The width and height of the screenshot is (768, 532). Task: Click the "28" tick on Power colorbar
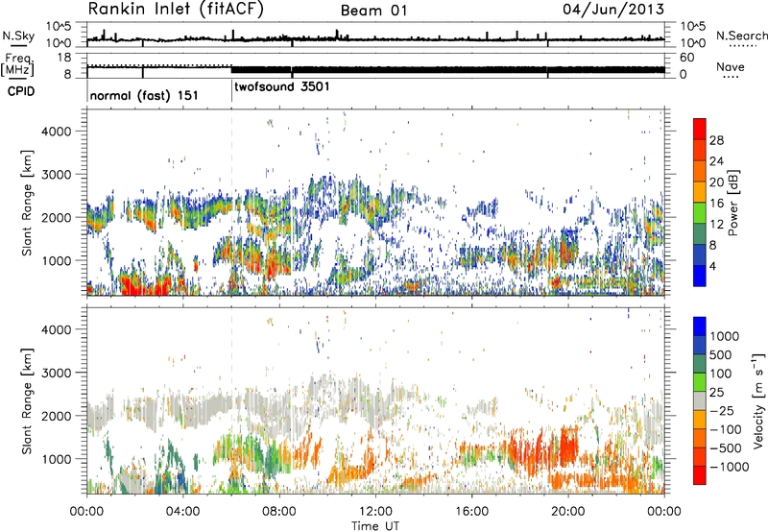point(716,140)
